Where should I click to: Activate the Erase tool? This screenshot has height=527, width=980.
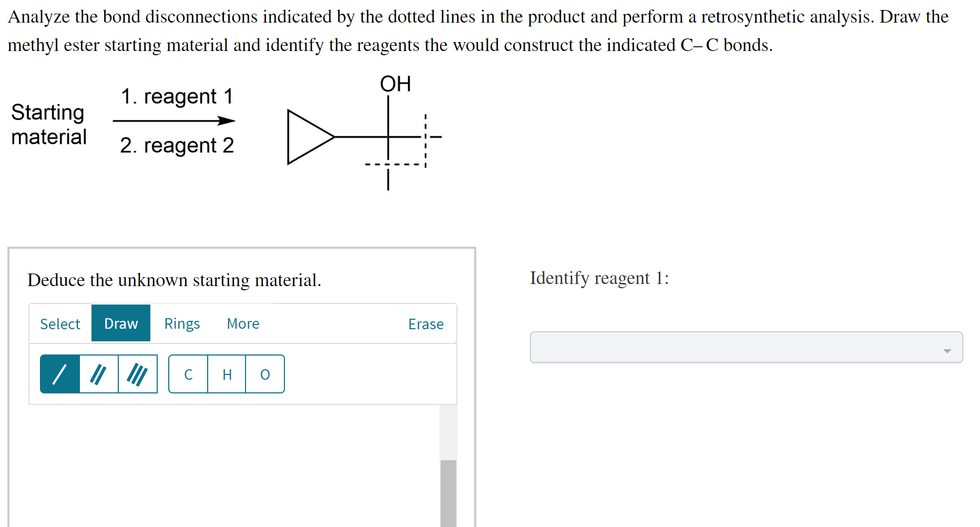point(426,323)
